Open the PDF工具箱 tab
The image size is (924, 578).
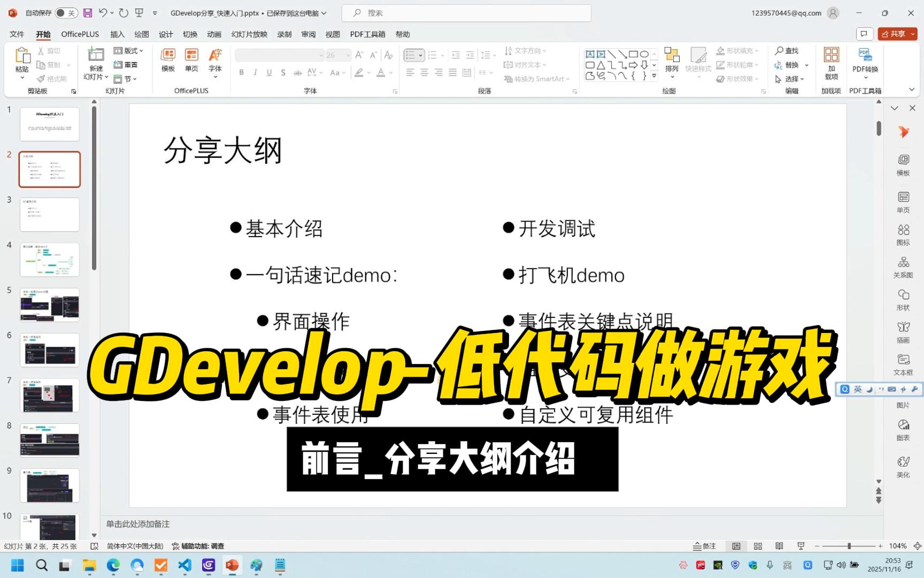[x=367, y=34]
